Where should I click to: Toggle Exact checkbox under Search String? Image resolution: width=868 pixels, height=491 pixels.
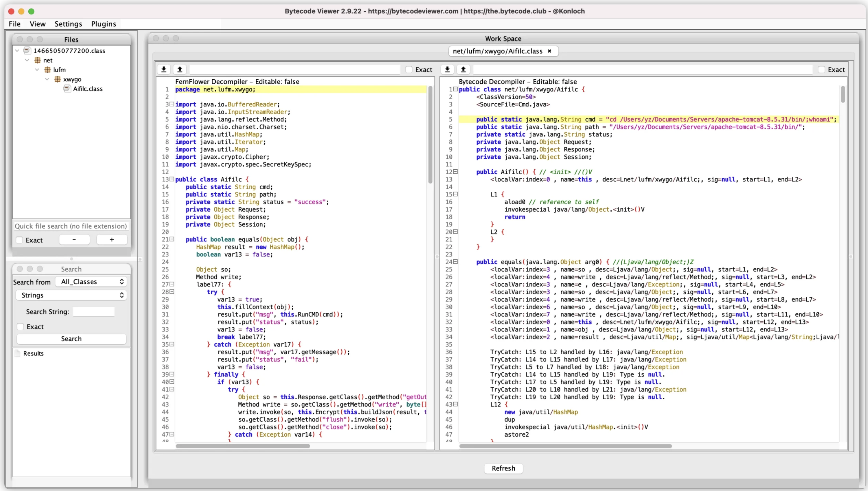click(21, 327)
